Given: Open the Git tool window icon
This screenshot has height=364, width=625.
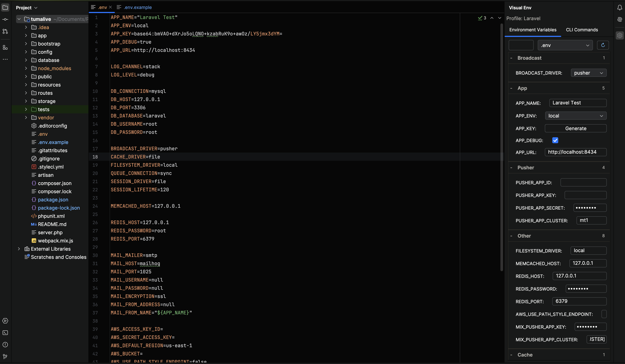Looking at the screenshot, I should 5,357.
